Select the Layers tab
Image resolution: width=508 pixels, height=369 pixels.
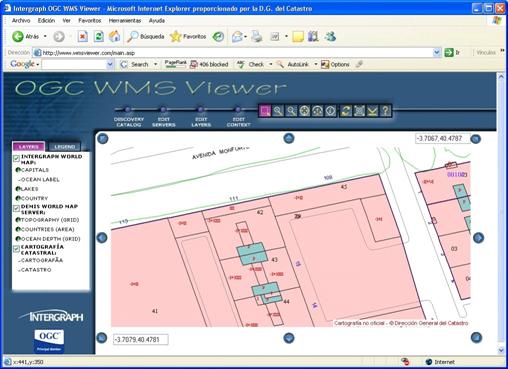point(29,147)
